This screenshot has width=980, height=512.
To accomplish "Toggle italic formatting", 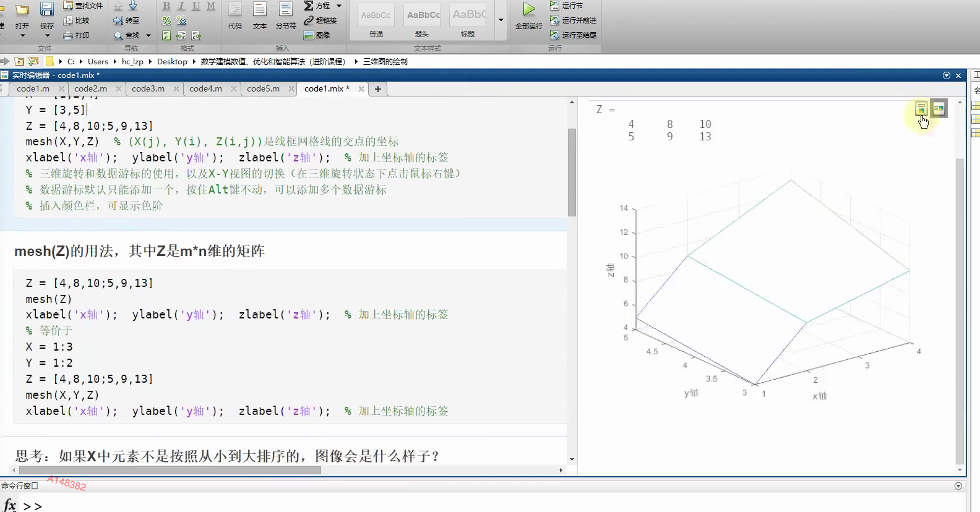I will [x=181, y=6].
